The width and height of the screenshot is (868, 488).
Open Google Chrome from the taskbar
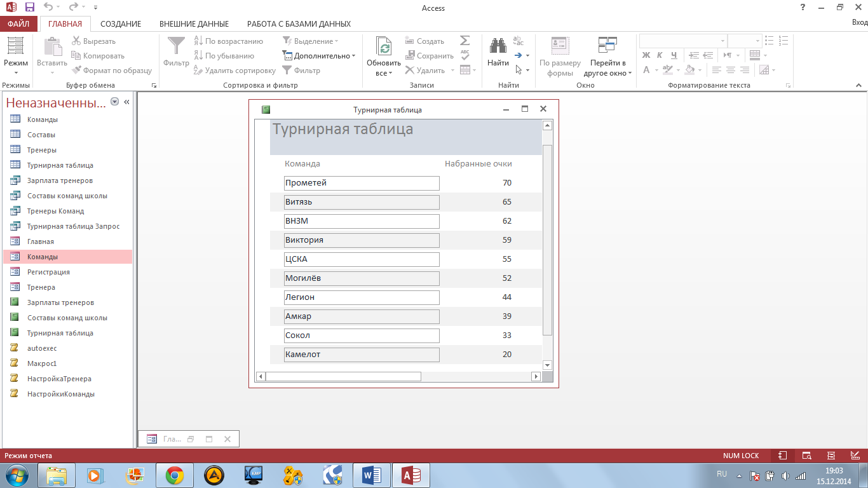175,475
